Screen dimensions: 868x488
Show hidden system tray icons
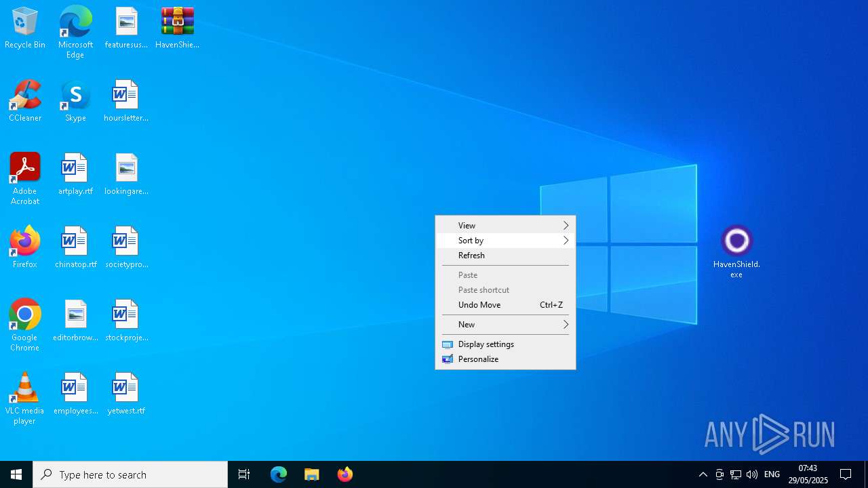tap(703, 474)
